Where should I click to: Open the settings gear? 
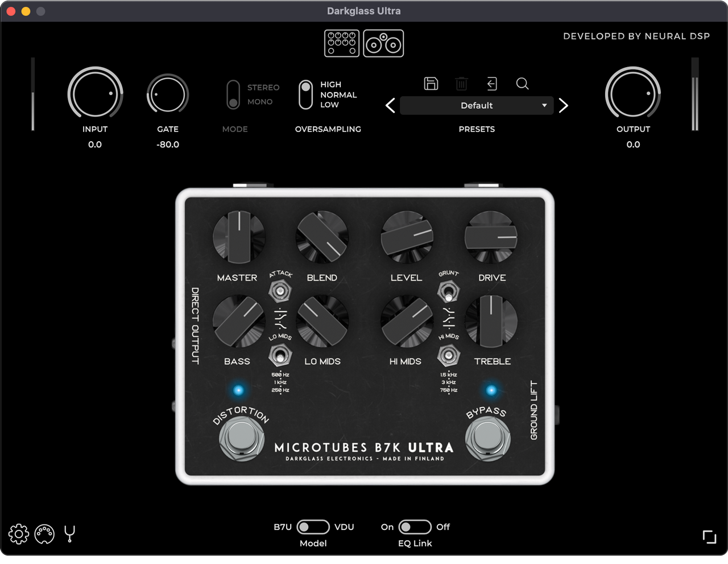pos(19,534)
